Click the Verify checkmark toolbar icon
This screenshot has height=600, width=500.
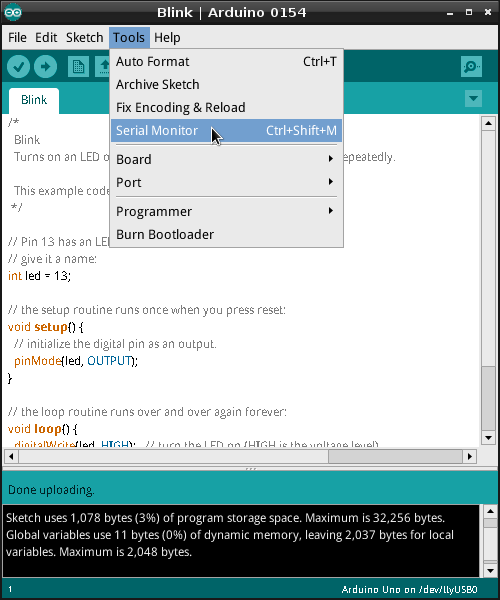pyautogui.click(x=18, y=67)
